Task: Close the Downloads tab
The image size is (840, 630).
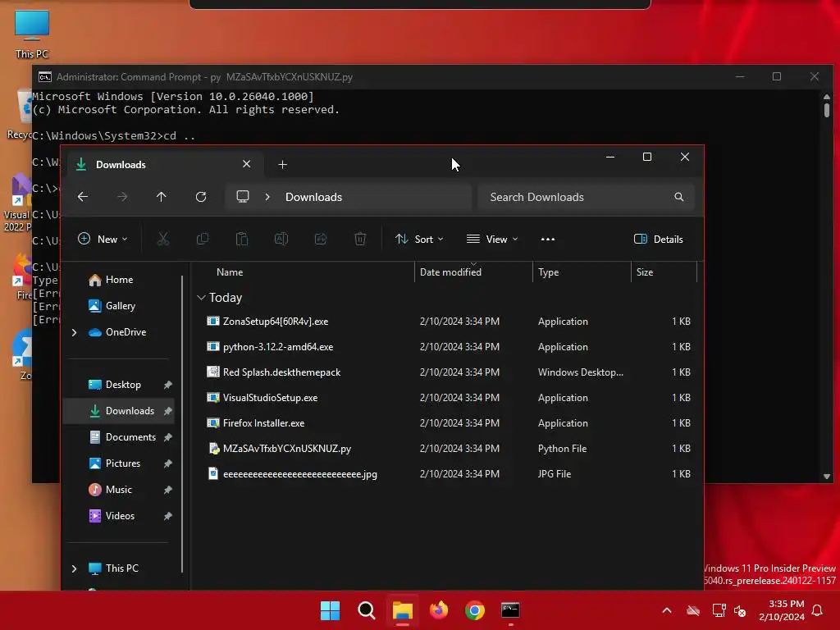Action: coord(246,164)
